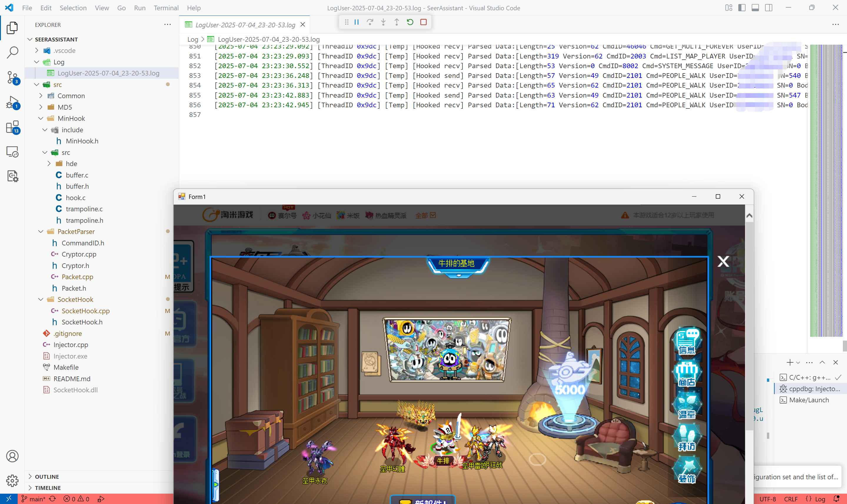Screen dimensions: 847x504
Task: Open the Run and Debug view
Action: tap(13, 102)
